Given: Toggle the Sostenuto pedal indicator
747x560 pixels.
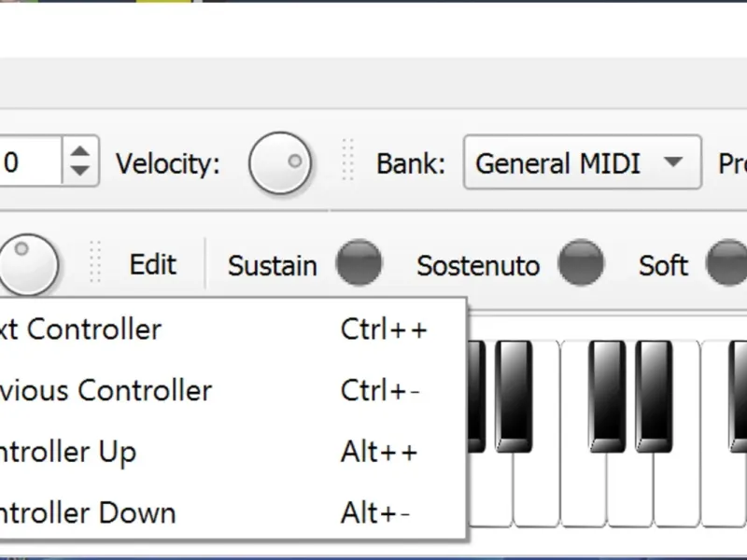Looking at the screenshot, I should tap(581, 264).
